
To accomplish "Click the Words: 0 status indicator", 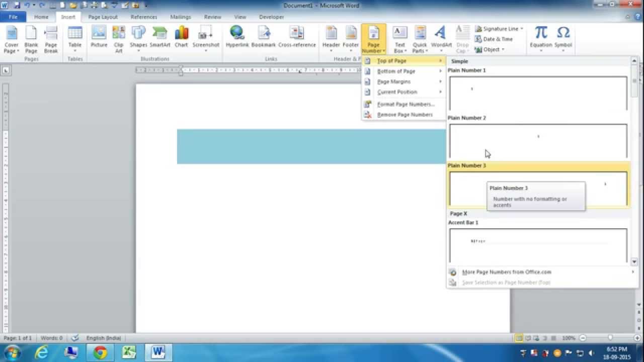I will pyautogui.click(x=52, y=338).
